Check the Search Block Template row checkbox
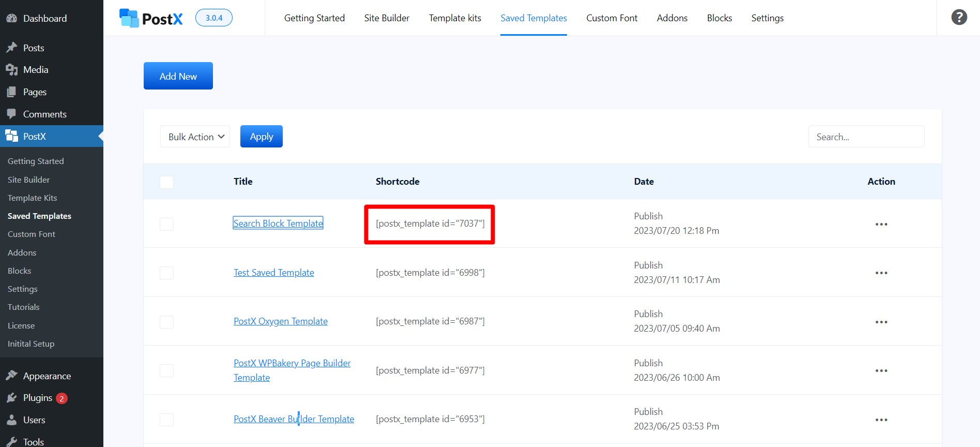Image resolution: width=980 pixels, height=447 pixels. point(166,224)
